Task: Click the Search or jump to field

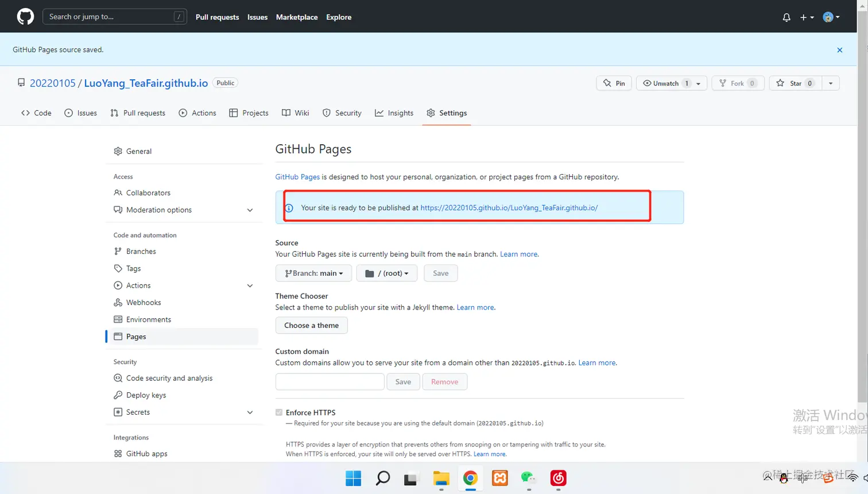Action: coord(115,17)
